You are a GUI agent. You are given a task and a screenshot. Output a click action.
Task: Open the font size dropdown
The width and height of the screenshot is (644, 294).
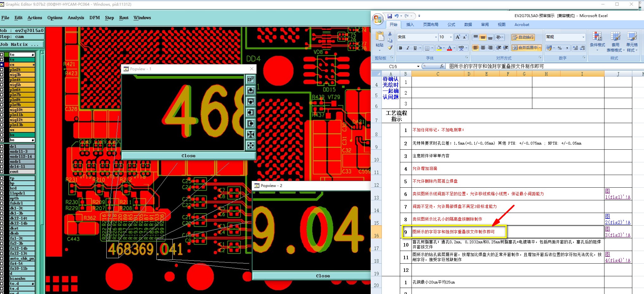coord(451,37)
